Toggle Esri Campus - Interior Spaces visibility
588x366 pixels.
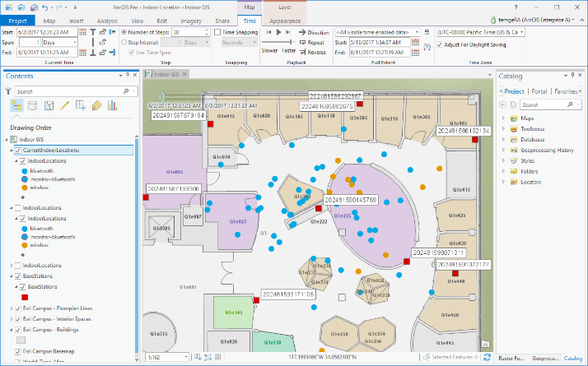[x=17, y=319]
